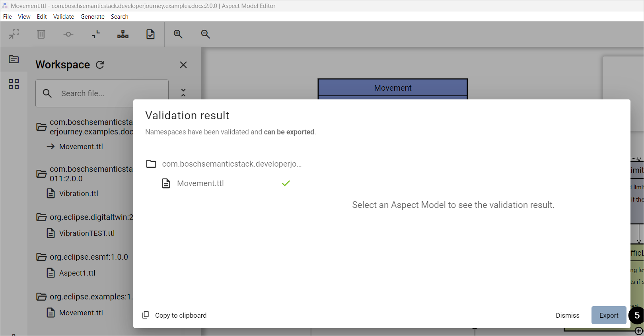The height and width of the screenshot is (336, 644).
Task: Click the zoom in magnifier icon
Action: (178, 34)
